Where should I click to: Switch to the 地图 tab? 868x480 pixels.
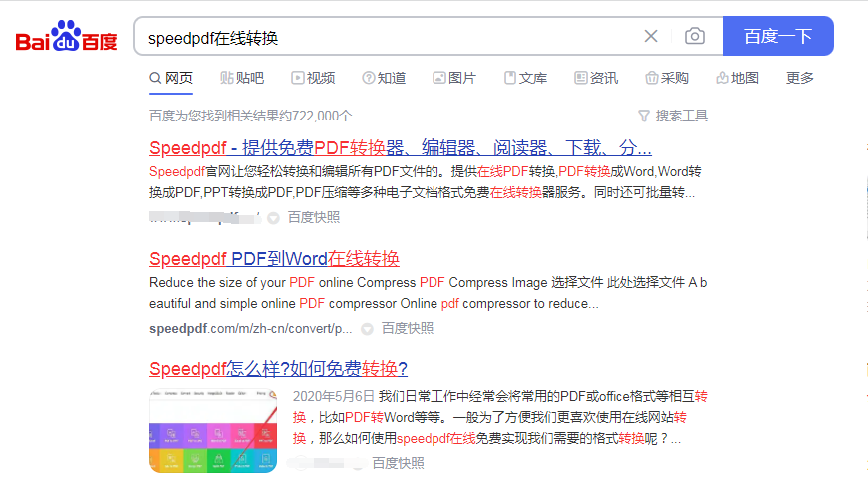737,78
